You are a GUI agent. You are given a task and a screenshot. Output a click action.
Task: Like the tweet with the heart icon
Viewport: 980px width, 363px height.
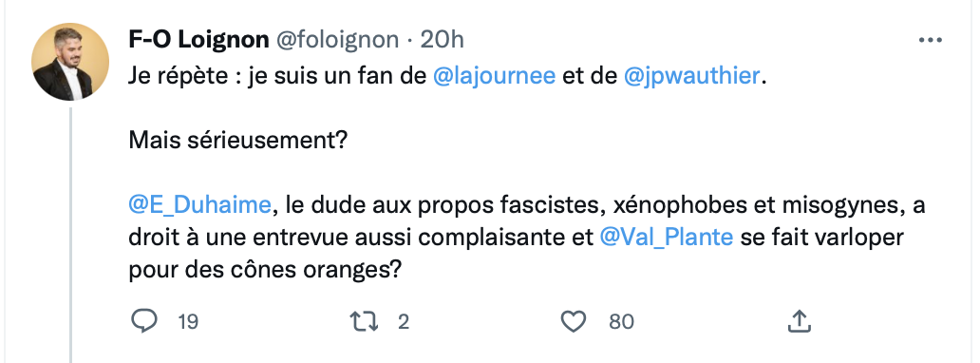pos(574,322)
